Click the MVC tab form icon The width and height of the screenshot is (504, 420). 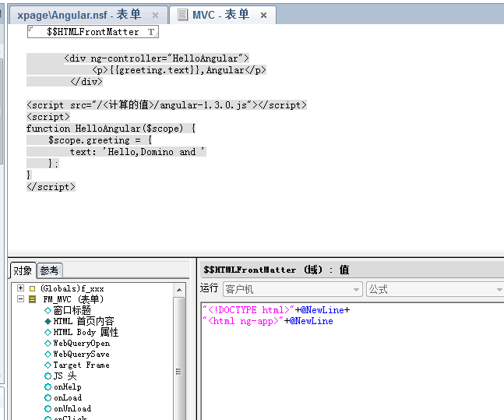pyautogui.click(x=182, y=15)
